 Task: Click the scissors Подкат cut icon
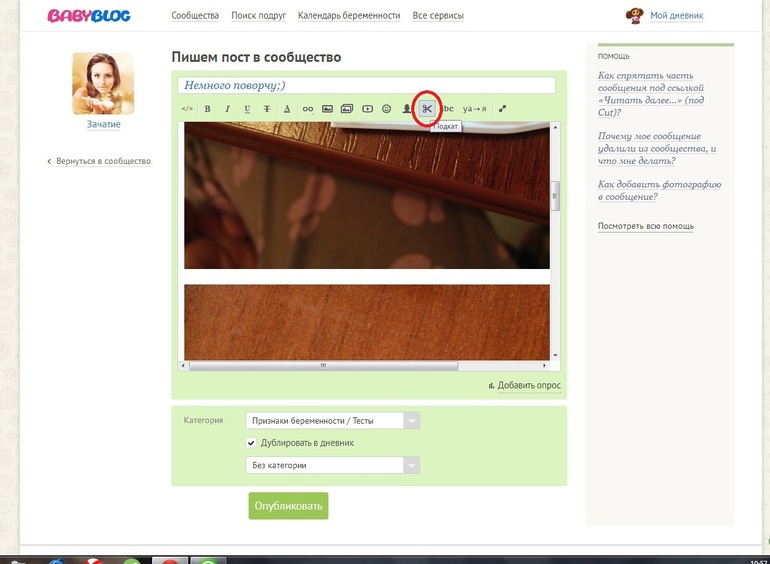tap(427, 109)
